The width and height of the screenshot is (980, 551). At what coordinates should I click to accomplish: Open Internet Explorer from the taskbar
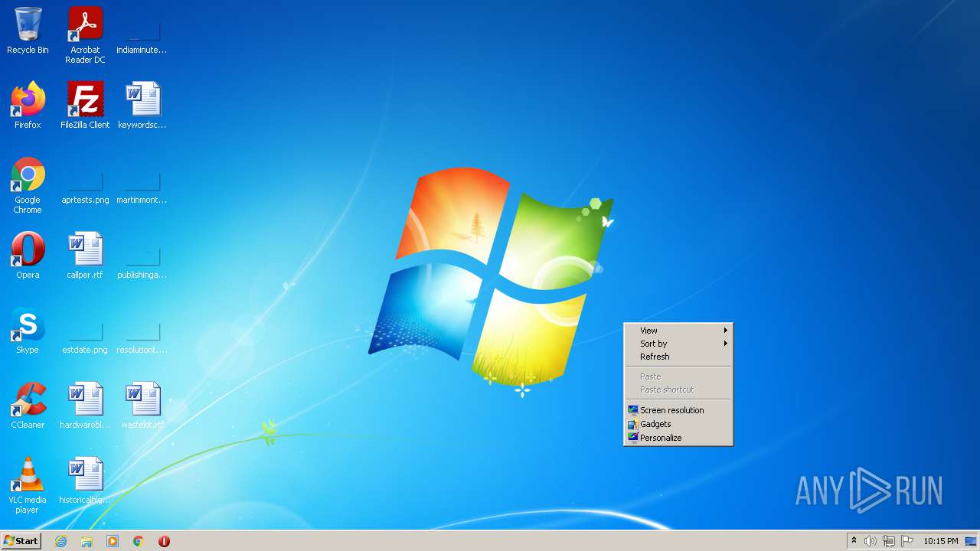coord(60,541)
